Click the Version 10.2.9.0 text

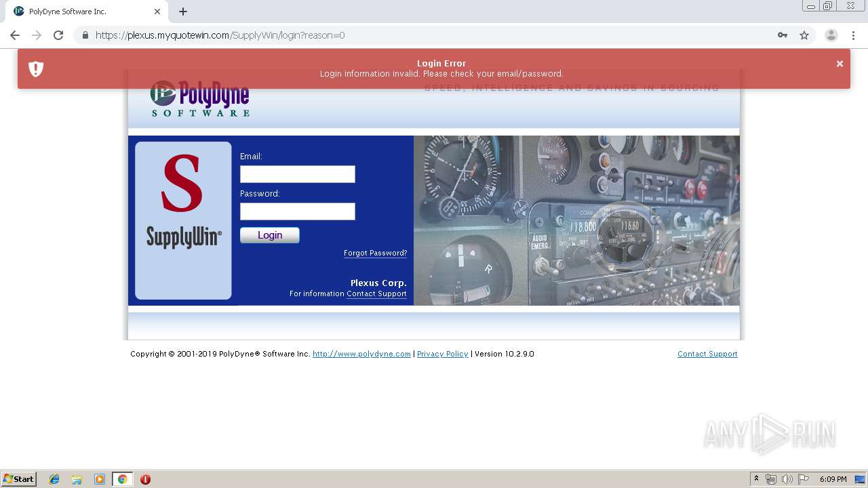pyautogui.click(x=505, y=354)
